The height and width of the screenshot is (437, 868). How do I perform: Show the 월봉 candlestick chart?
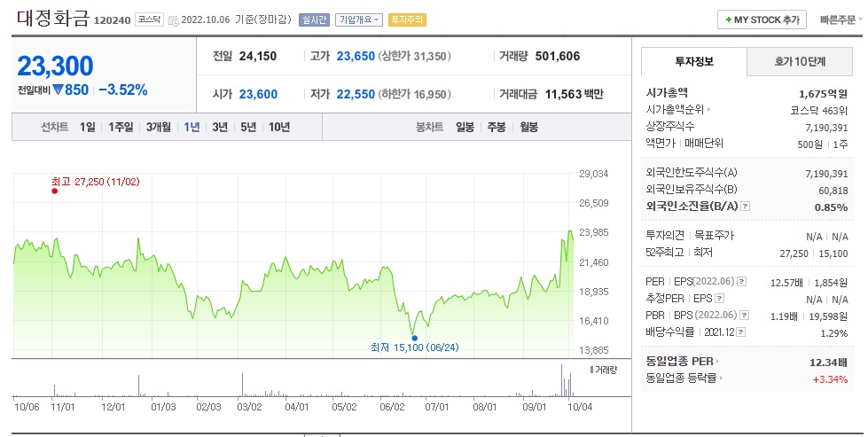528,128
